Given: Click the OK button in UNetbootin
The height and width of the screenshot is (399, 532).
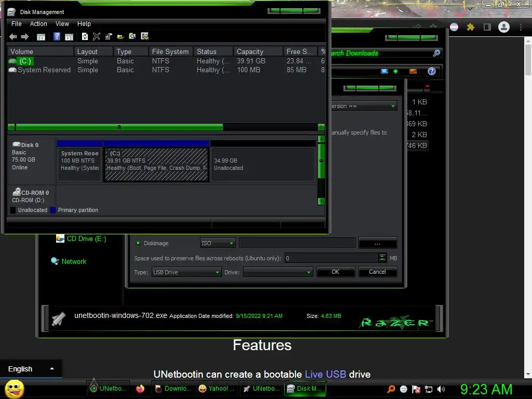Looking at the screenshot, I should coord(335,272).
